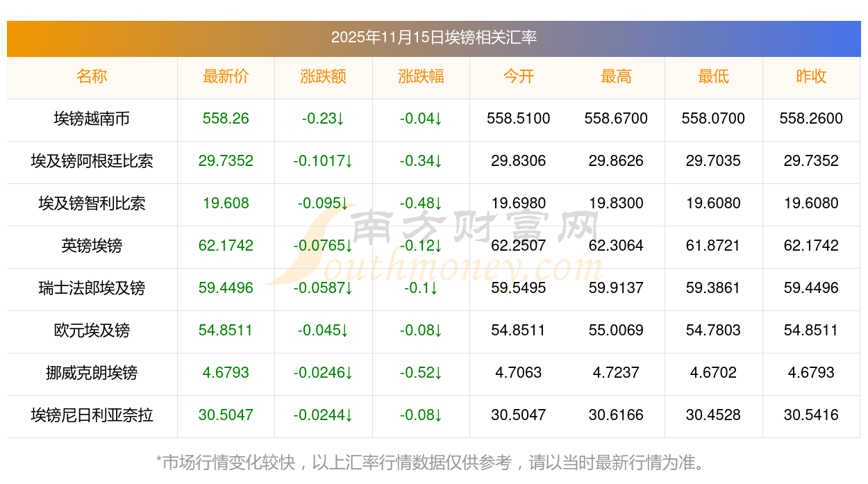868x484 pixels.
Task: Click the 昨收 column header
Action: [x=811, y=76]
